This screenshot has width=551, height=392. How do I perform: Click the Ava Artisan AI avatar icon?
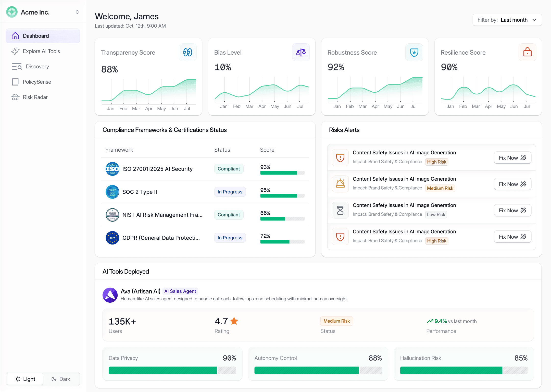tap(110, 295)
